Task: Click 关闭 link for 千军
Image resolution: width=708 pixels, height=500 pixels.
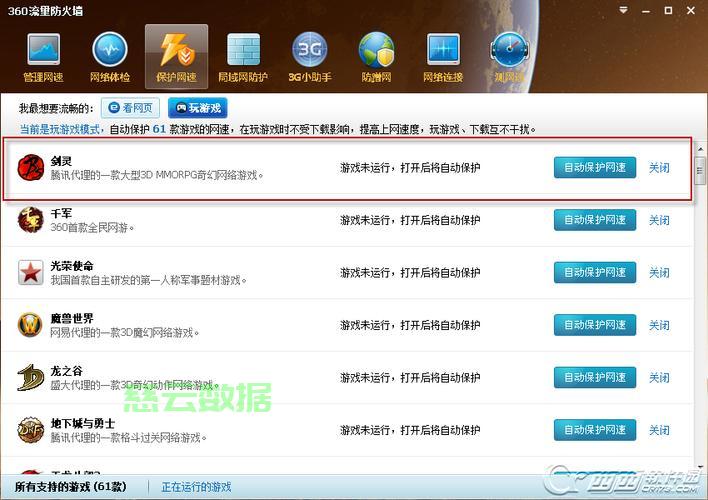Action: pyautogui.click(x=659, y=220)
